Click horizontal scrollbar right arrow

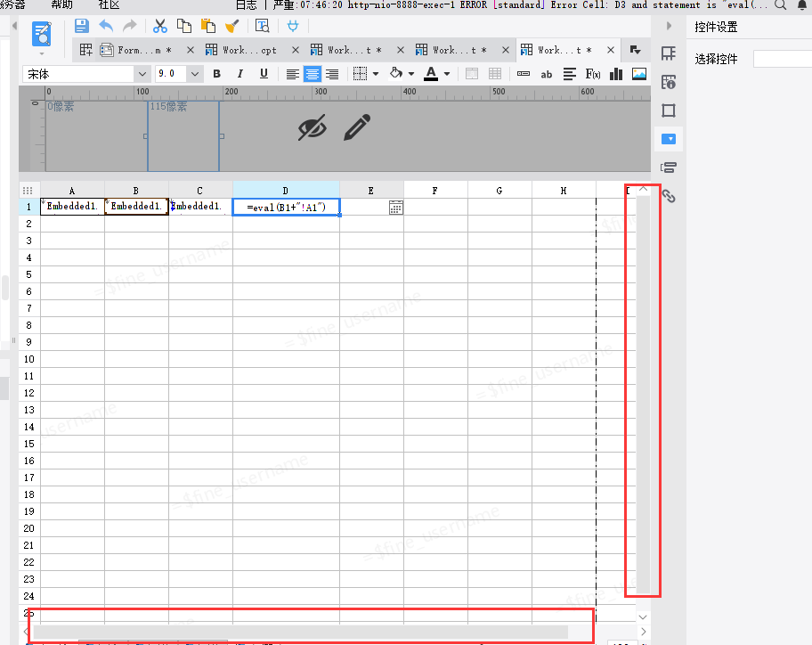click(643, 632)
